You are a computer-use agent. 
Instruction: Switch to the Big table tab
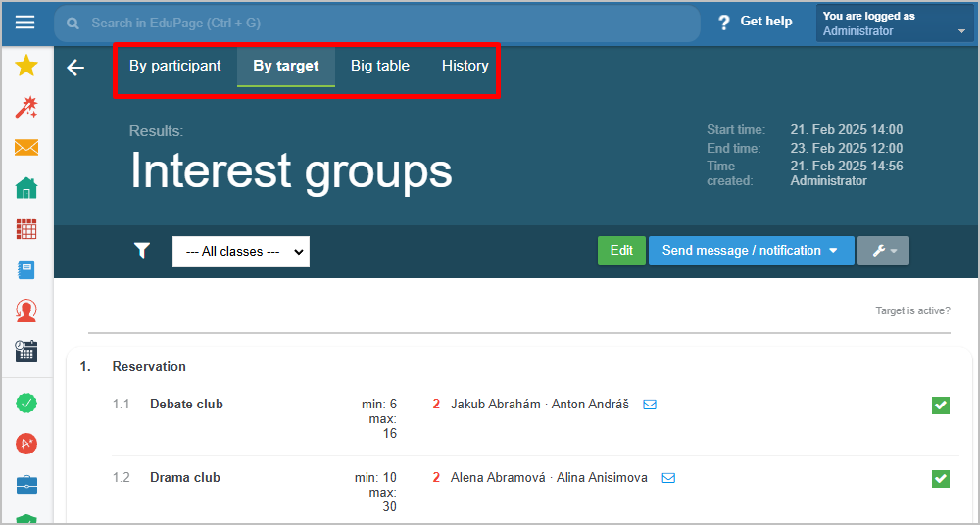[x=380, y=66]
